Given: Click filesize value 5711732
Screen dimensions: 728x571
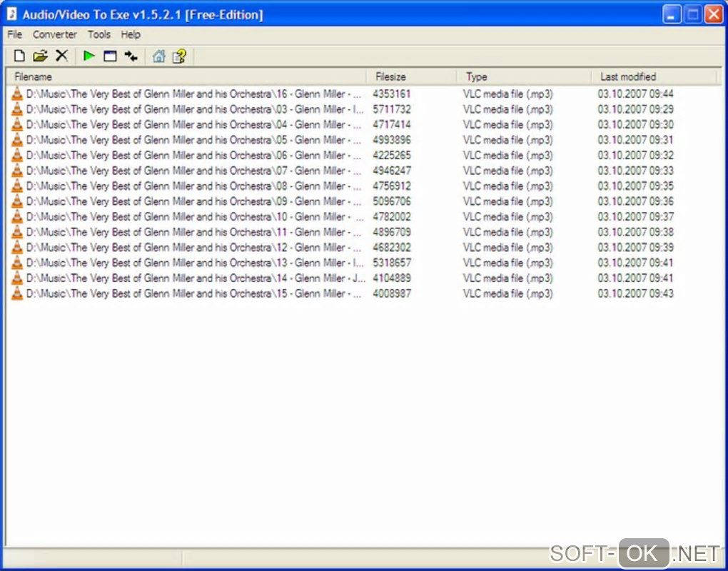Looking at the screenshot, I should pyautogui.click(x=392, y=109).
